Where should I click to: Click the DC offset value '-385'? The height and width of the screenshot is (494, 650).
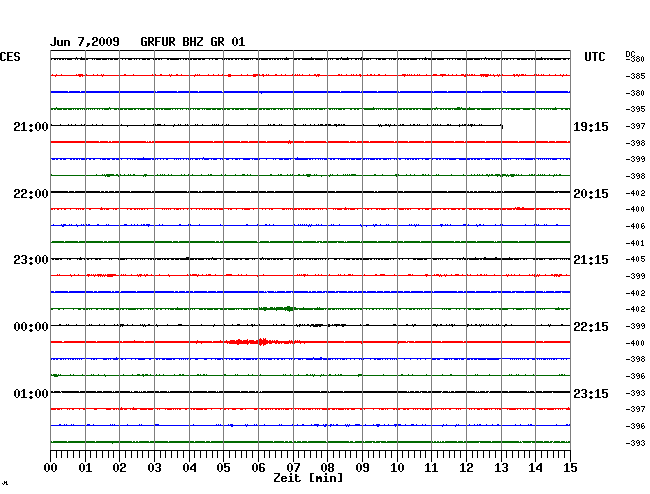[635, 76]
